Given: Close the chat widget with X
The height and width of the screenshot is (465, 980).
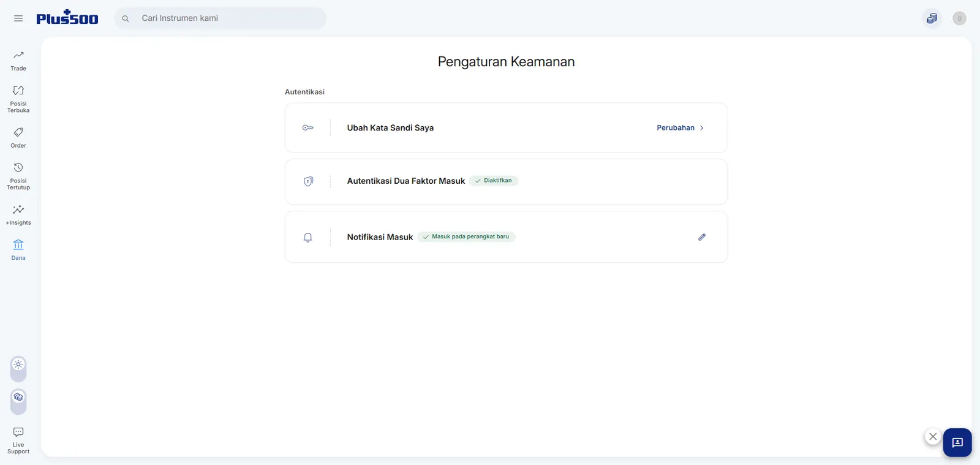Looking at the screenshot, I should click(933, 437).
